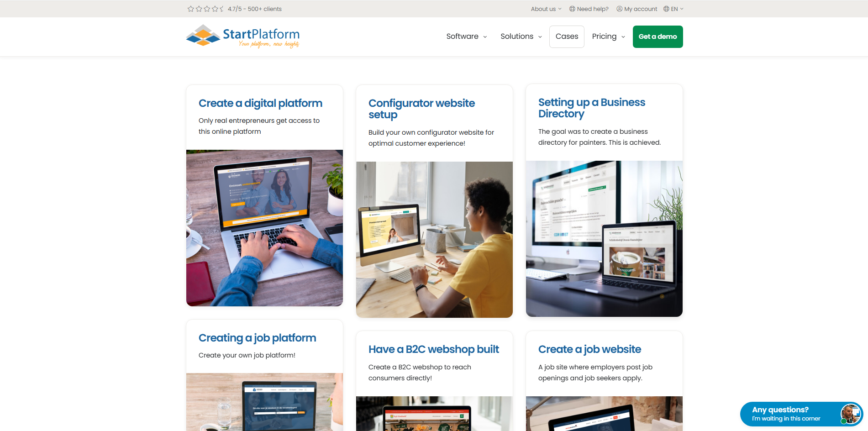Screen dimensions: 868x431
Task: Open Setting up a Business Directory case
Action: point(592,108)
